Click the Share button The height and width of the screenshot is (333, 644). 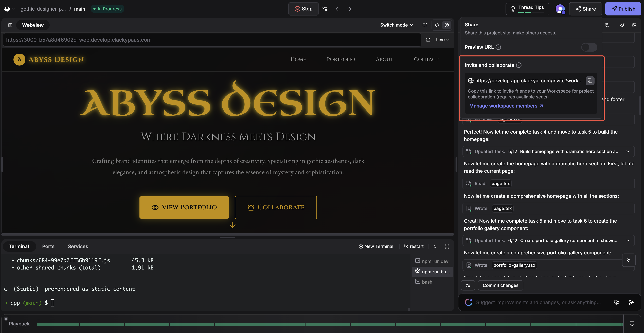point(585,9)
